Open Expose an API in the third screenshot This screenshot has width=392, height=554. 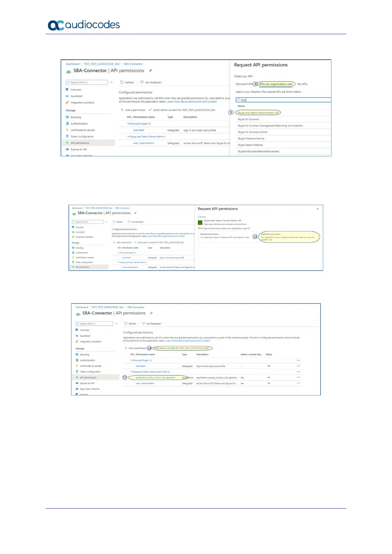click(x=87, y=383)
